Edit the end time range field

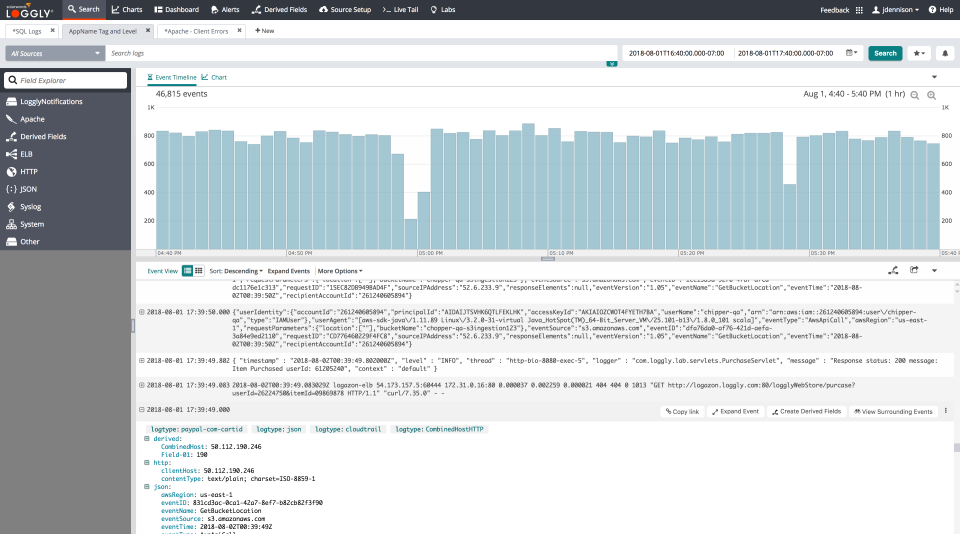(786, 53)
